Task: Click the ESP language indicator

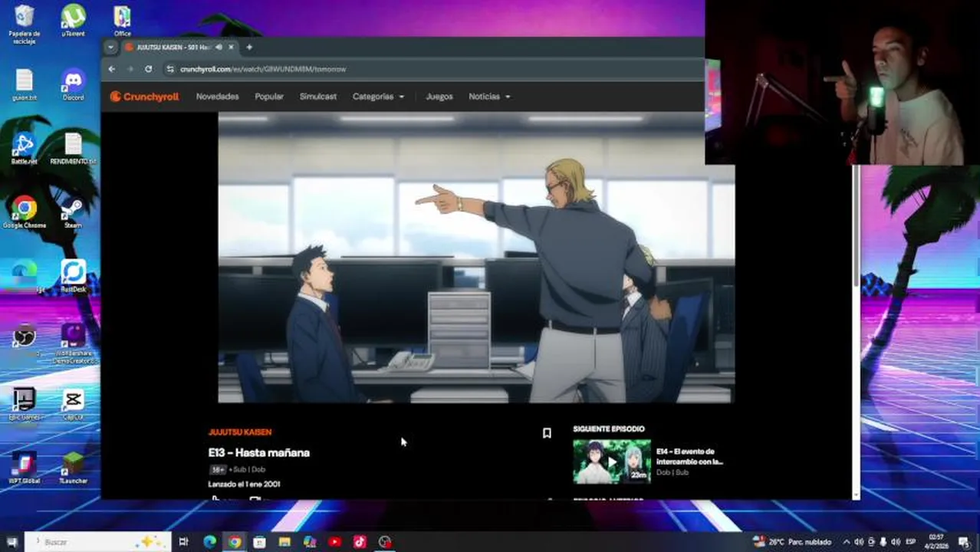Action: tap(911, 542)
